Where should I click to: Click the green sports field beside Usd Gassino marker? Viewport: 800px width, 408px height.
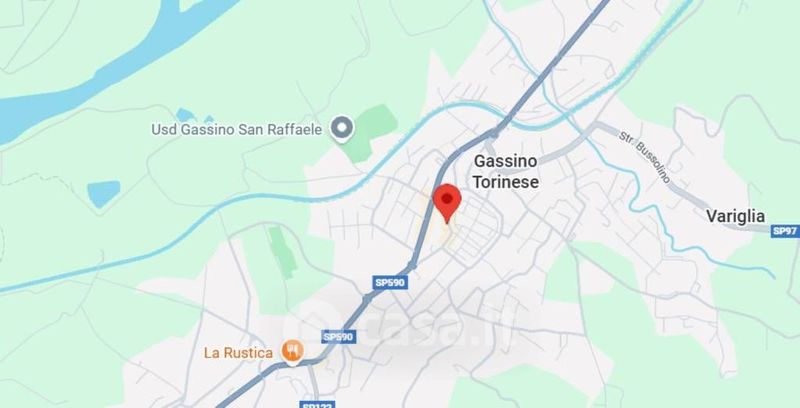[x=370, y=130]
